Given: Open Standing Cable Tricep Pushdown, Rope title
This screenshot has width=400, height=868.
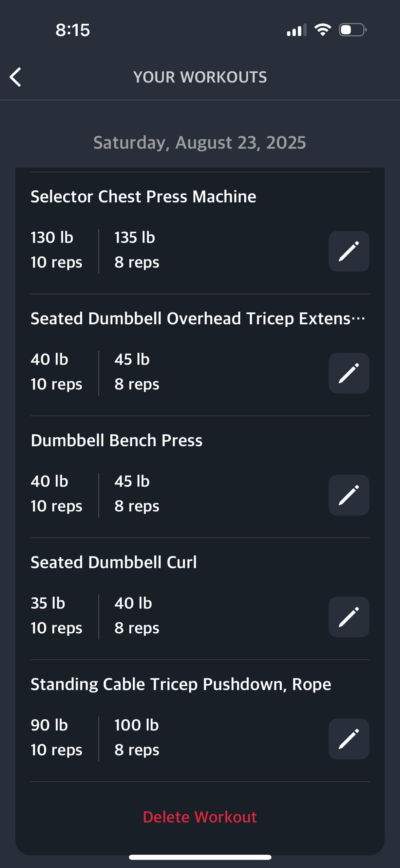Looking at the screenshot, I should coord(181,684).
